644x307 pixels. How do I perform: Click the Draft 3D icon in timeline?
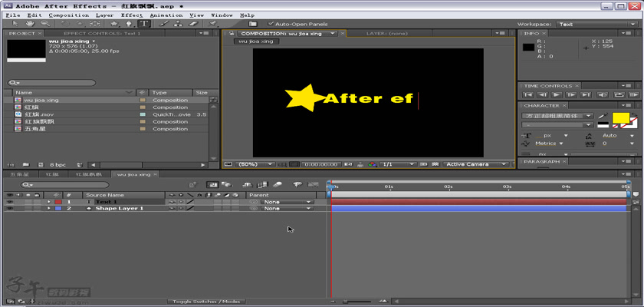pyautogui.click(x=226, y=185)
